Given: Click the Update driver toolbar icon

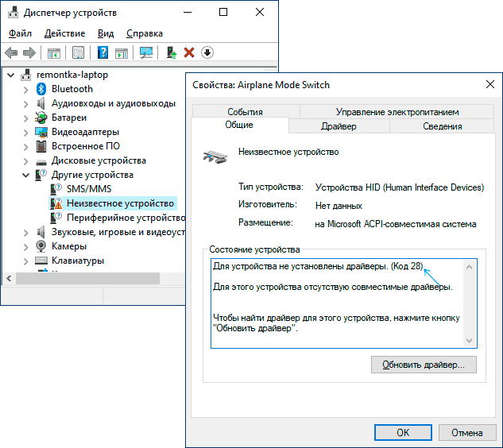Looking at the screenshot, I should pos(172,52).
